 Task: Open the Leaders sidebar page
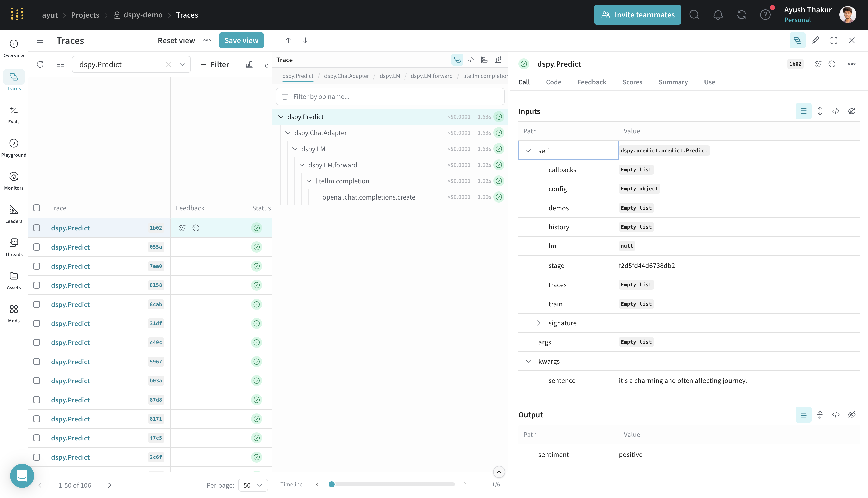14,215
